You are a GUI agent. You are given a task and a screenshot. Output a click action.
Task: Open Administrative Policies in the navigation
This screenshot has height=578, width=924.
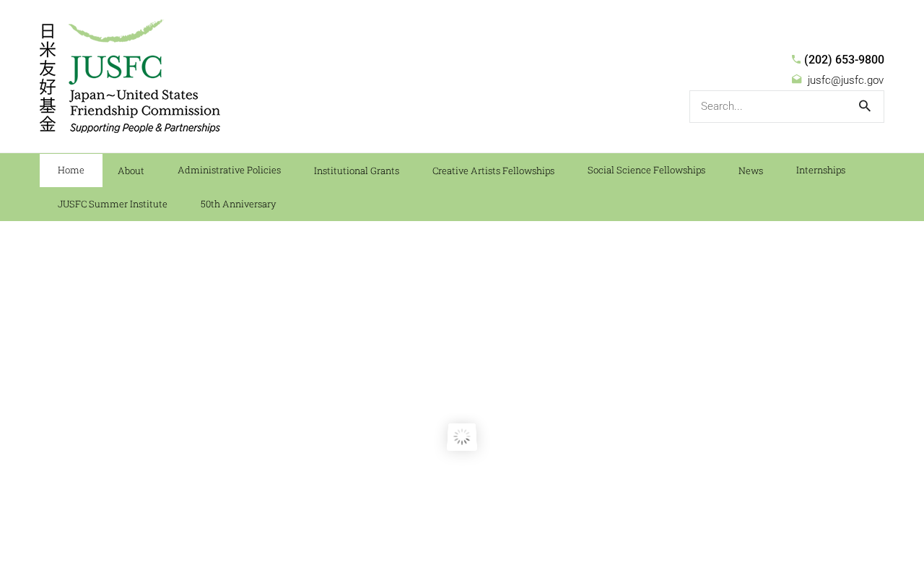coord(229,171)
